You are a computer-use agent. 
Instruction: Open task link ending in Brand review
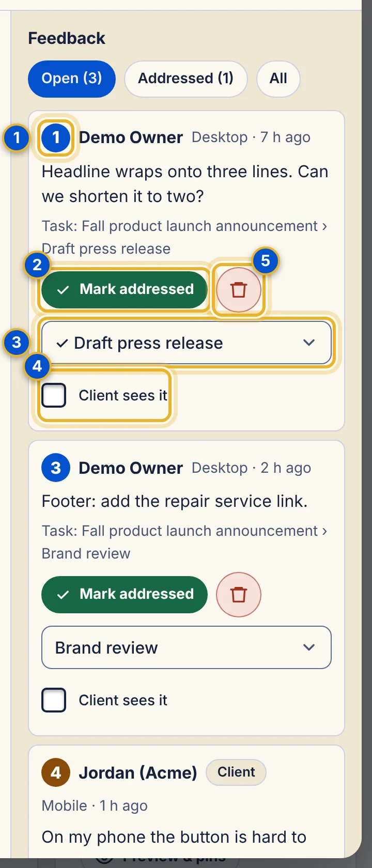tap(184, 542)
